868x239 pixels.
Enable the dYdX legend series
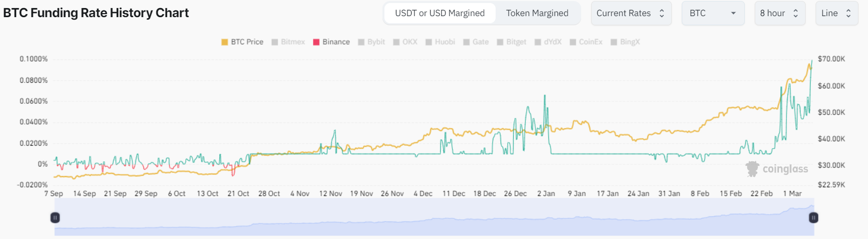tap(548, 42)
